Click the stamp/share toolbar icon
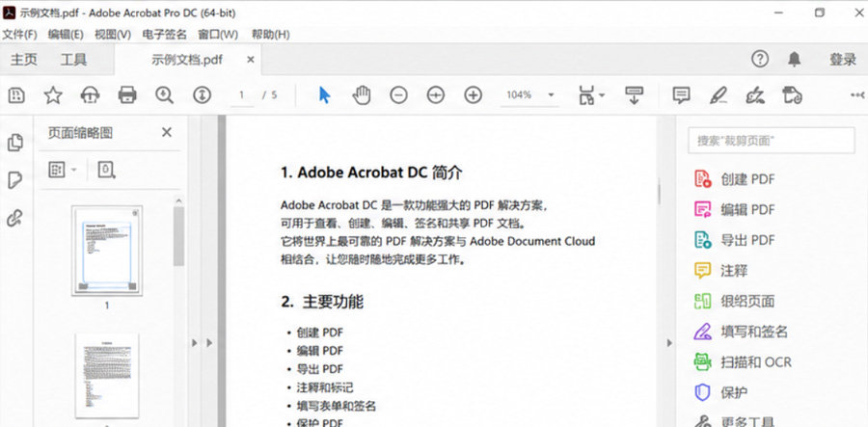This screenshot has width=868, height=427. coord(792,95)
